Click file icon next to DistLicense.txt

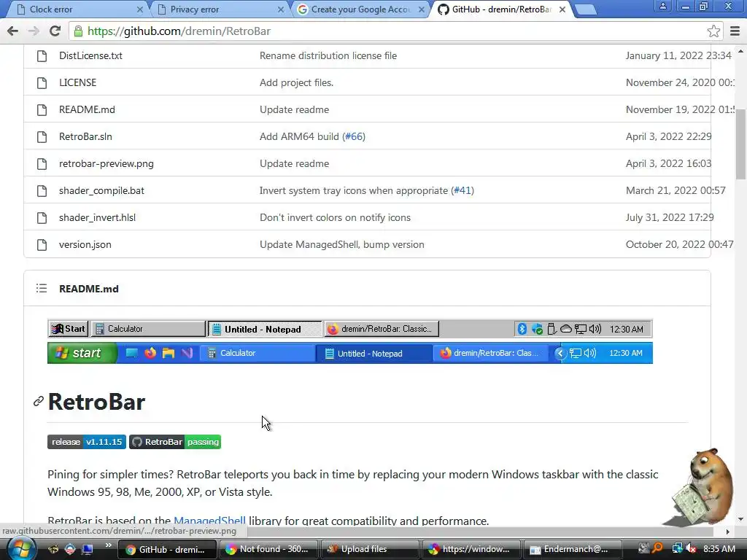tap(42, 55)
